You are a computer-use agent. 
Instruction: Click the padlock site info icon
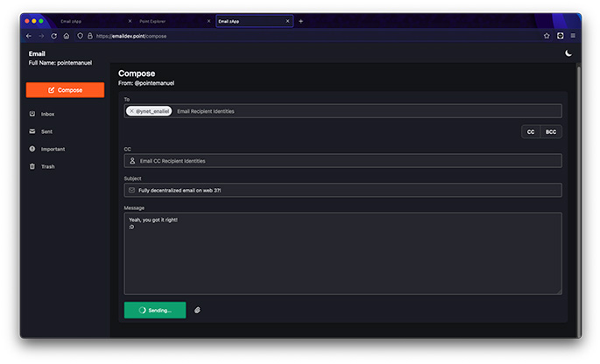[x=90, y=36]
